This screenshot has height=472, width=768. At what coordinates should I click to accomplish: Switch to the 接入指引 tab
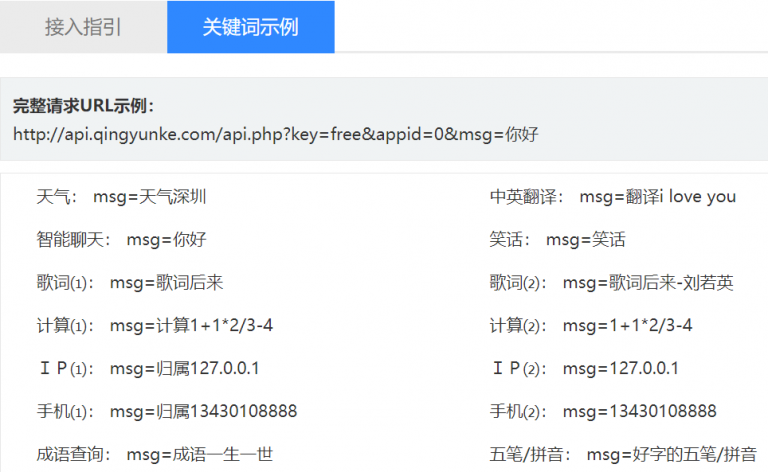(83, 27)
